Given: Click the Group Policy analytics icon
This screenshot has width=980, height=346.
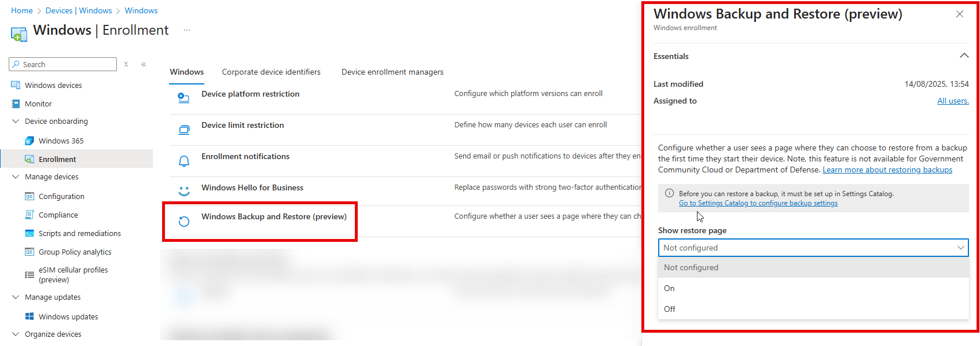Looking at the screenshot, I should [x=30, y=252].
